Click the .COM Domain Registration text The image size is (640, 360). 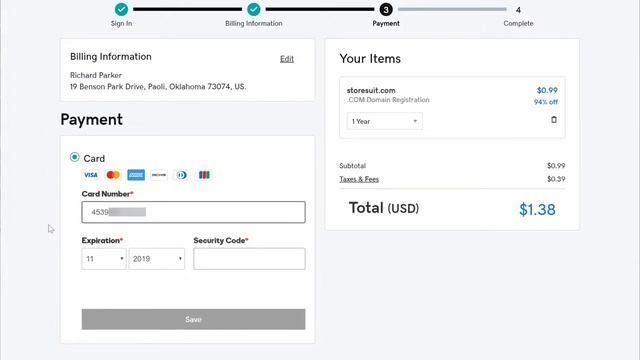coord(388,100)
